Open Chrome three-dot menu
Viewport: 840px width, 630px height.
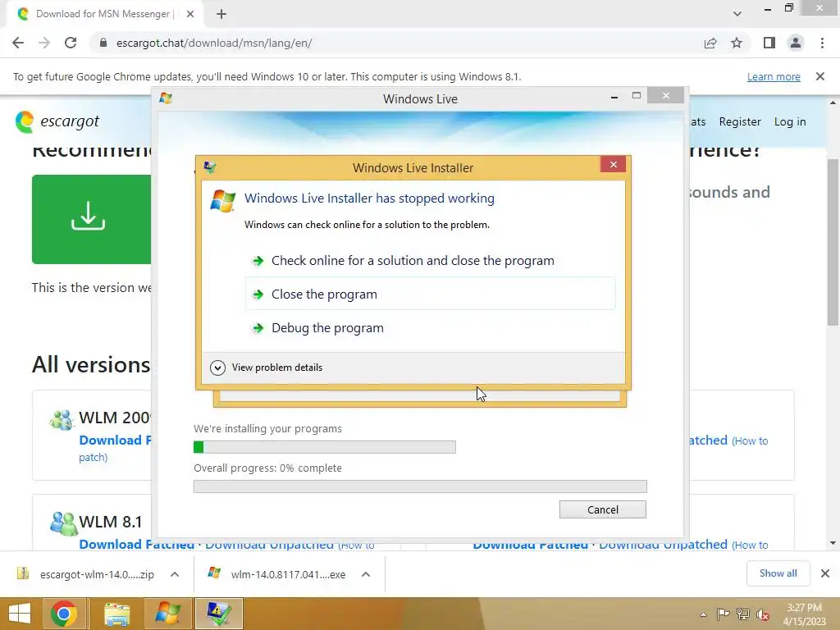[822, 43]
